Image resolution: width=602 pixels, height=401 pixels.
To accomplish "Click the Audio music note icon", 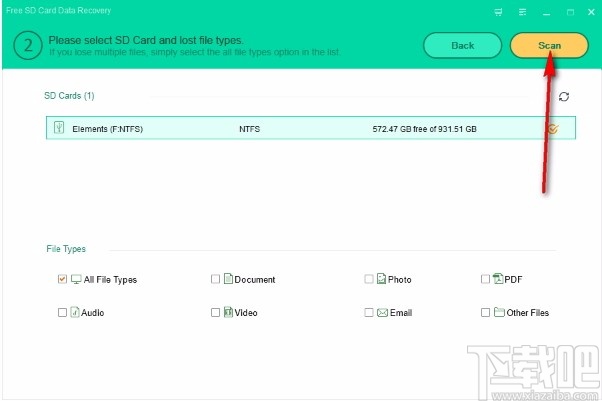I will click(x=74, y=312).
